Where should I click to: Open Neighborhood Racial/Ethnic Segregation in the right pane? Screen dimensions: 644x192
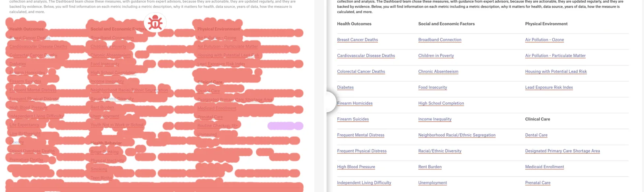click(457, 135)
